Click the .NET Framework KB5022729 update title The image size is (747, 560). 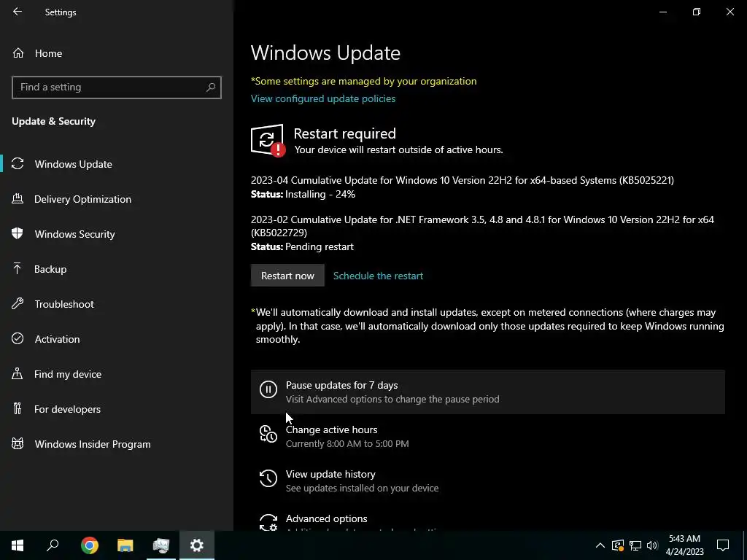[x=482, y=226]
